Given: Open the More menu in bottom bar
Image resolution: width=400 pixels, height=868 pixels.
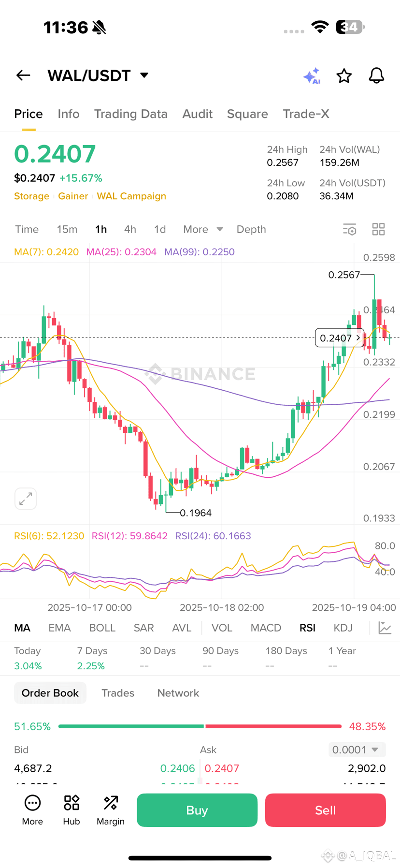Looking at the screenshot, I should pyautogui.click(x=32, y=810).
